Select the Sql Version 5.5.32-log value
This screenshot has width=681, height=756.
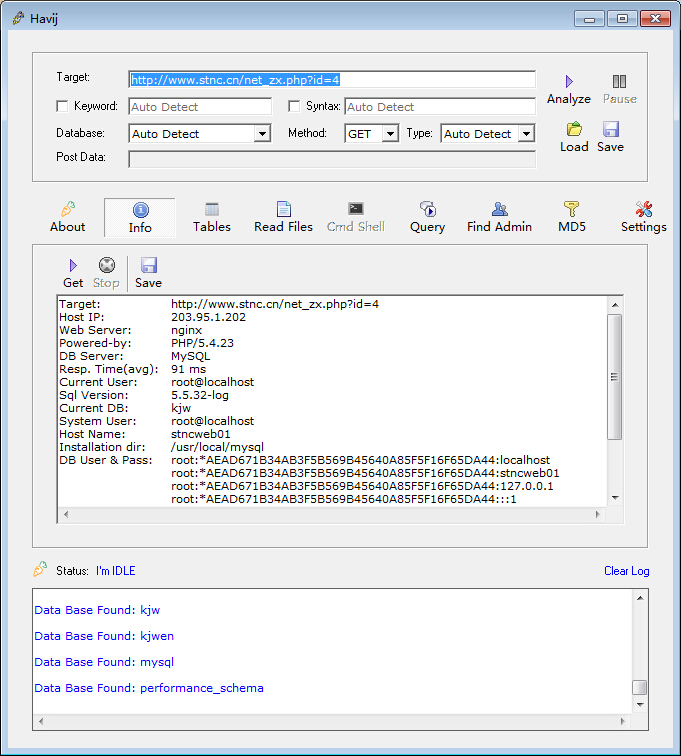click(x=200, y=395)
